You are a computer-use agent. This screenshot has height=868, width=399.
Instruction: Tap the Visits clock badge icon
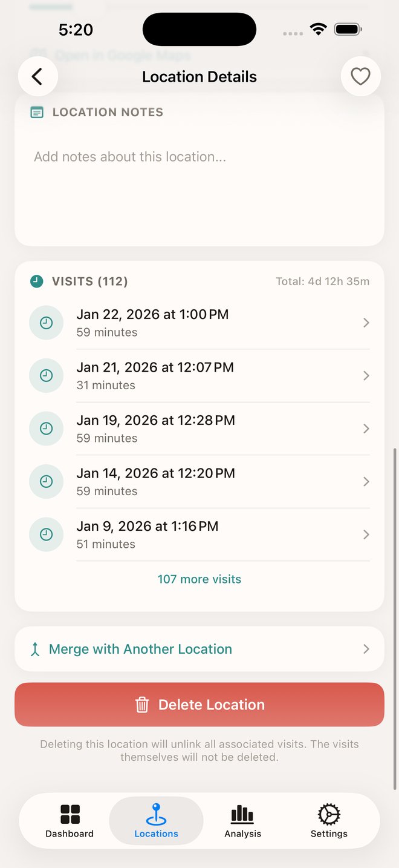(37, 281)
